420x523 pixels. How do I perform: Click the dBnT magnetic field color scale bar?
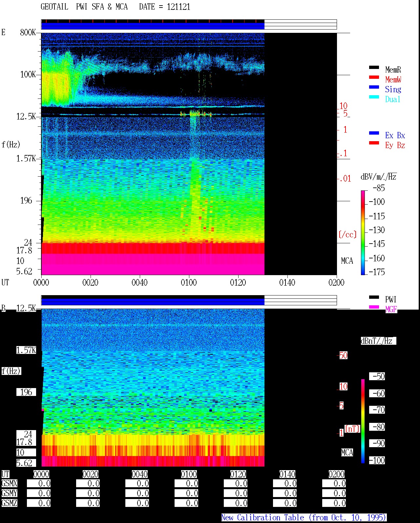(363, 421)
